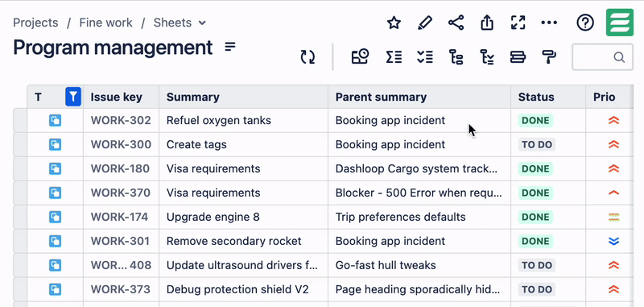644x307 pixels.
Task: Open issue WORK-180 link
Action: tap(120, 168)
